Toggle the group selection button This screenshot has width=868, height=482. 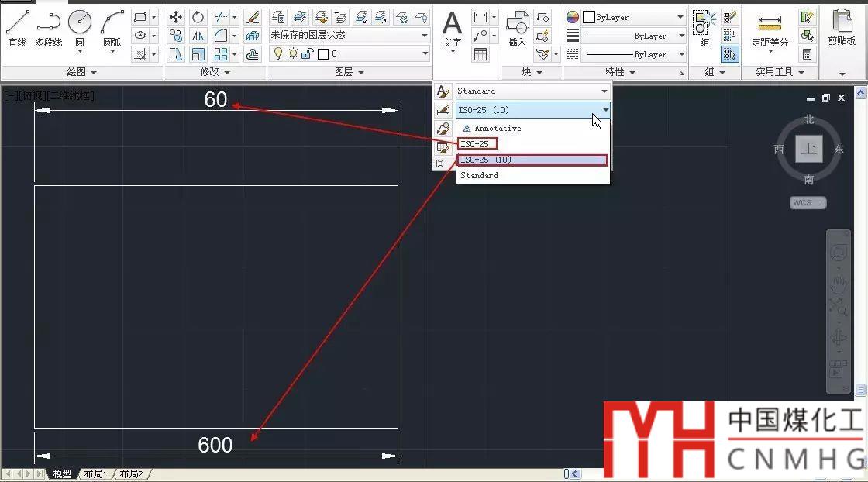pos(729,54)
